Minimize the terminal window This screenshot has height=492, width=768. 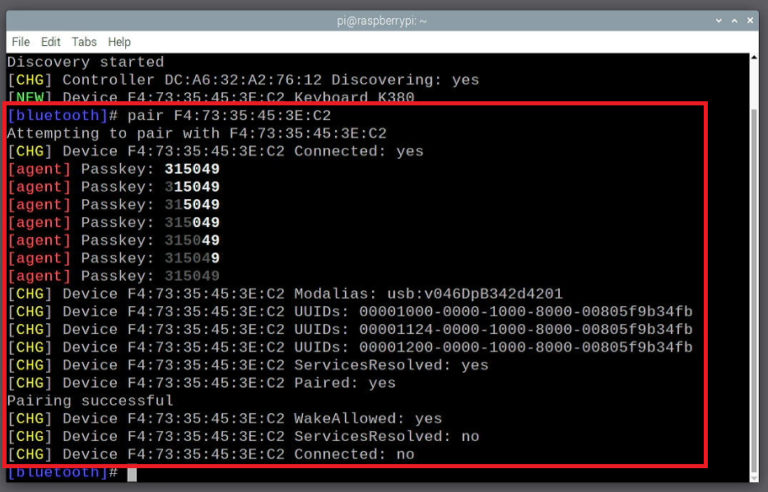(x=721, y=20)
